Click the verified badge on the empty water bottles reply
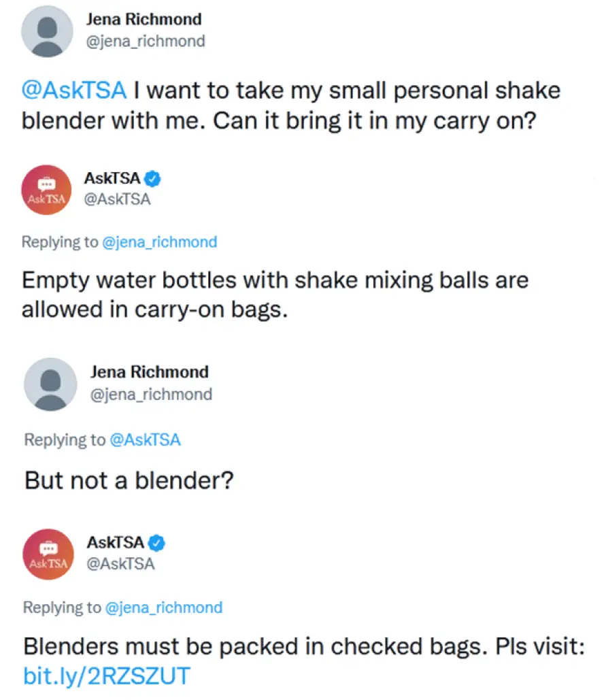The image size is (606, 700). click(154, 179)
